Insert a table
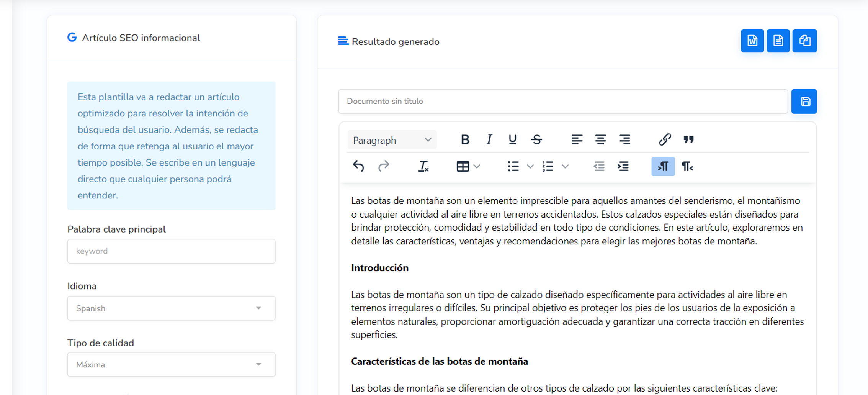The image size is (868, 395). (463, 166)
